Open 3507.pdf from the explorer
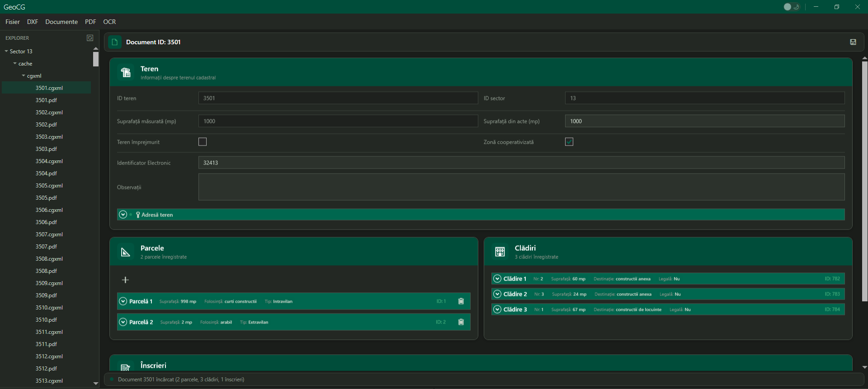The image size is (868, 389). coord(46,247)
